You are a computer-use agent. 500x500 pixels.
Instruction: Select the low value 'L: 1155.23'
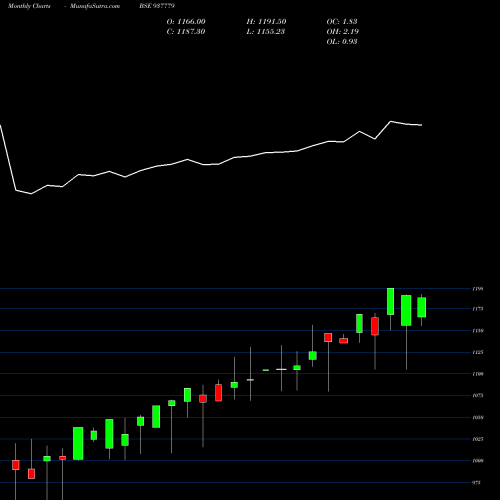tap(266, 32)
